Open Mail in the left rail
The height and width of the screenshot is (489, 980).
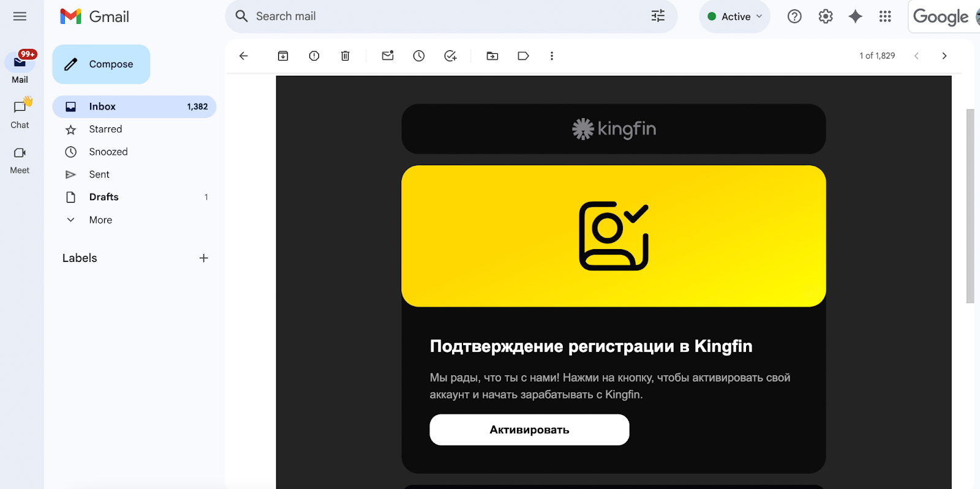pyautogui.click(x=20, y=67)
